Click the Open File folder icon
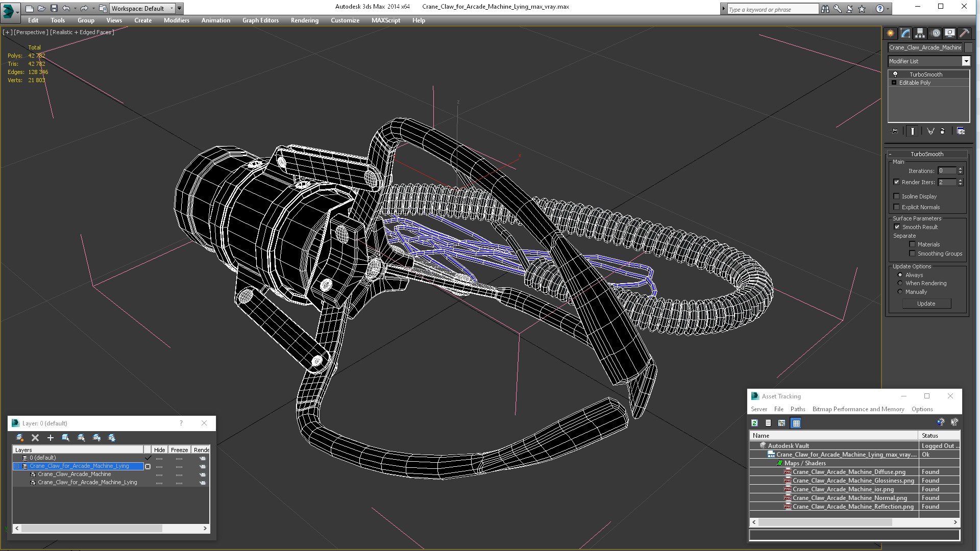The width and height of the screenshot is (980, 551). 42,8
